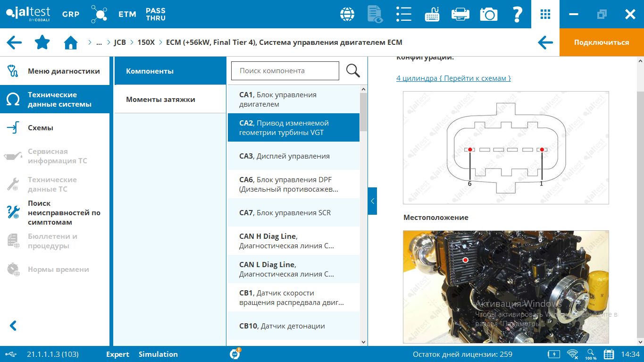Select CA6 Блок управления DPF

(293, 184)
